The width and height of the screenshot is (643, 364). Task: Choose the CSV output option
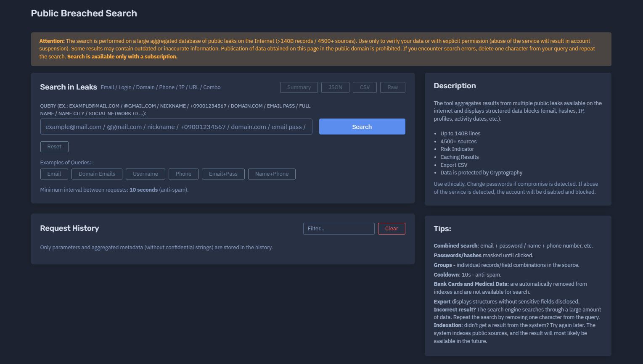click(x=365, y=87)
